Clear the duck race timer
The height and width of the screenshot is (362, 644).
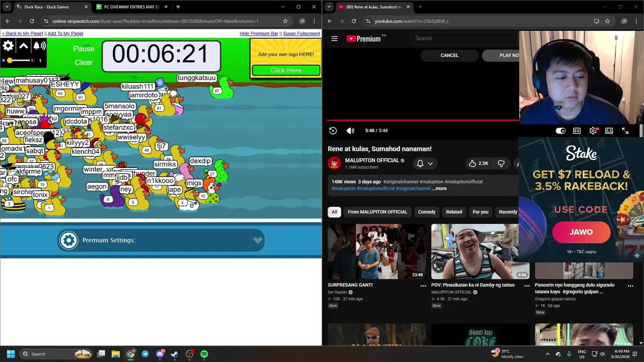pyautogui.click(x=84, y=62)
